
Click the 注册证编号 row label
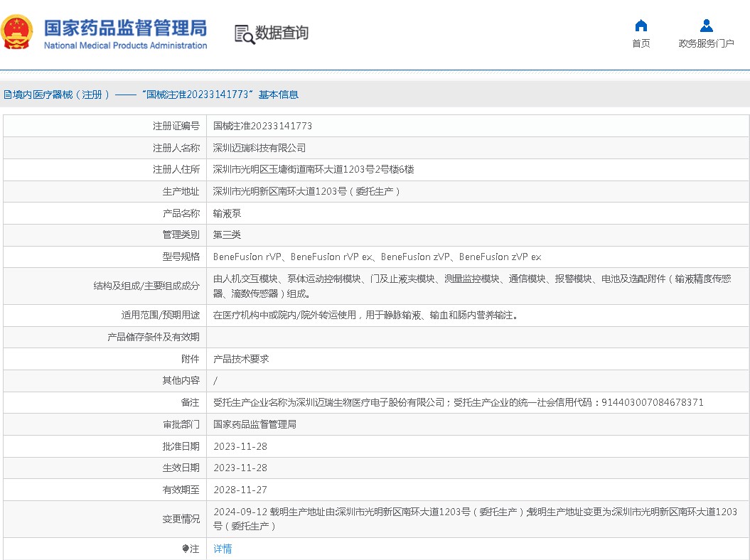176,126
